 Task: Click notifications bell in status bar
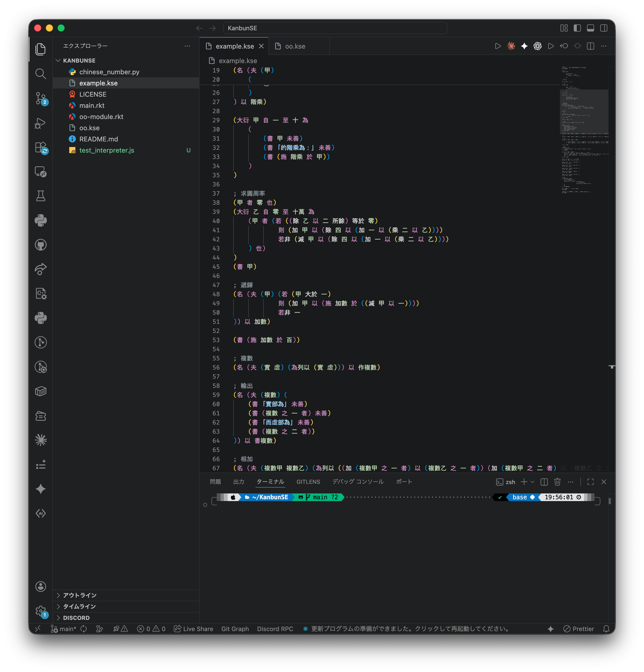click(606, 629)
